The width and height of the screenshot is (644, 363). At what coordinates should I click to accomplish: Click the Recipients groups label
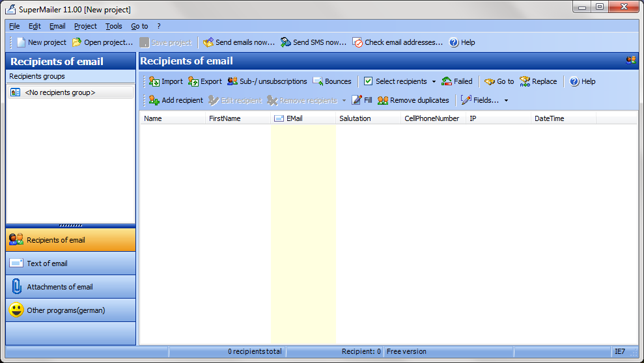[37, 76]
